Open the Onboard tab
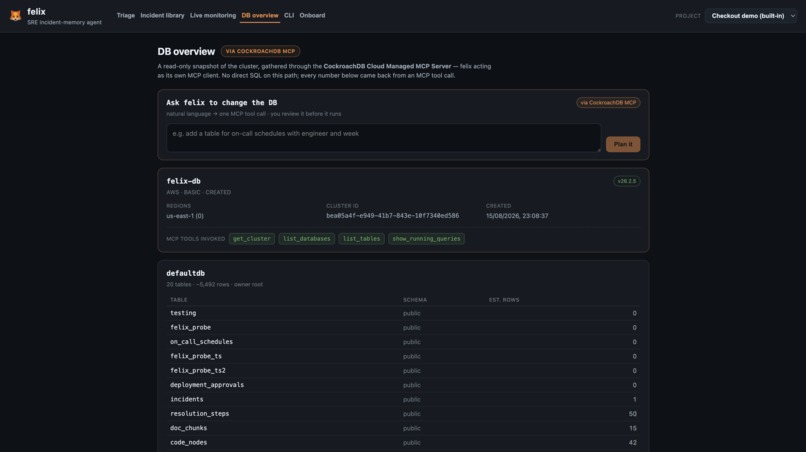 tap(312, 15)
